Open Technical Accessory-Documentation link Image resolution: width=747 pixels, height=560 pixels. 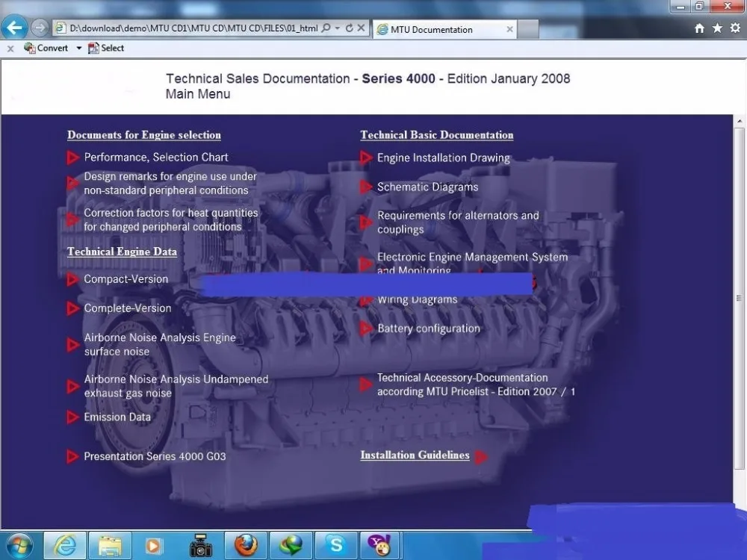pyautogui.click(x=476, y=385)
